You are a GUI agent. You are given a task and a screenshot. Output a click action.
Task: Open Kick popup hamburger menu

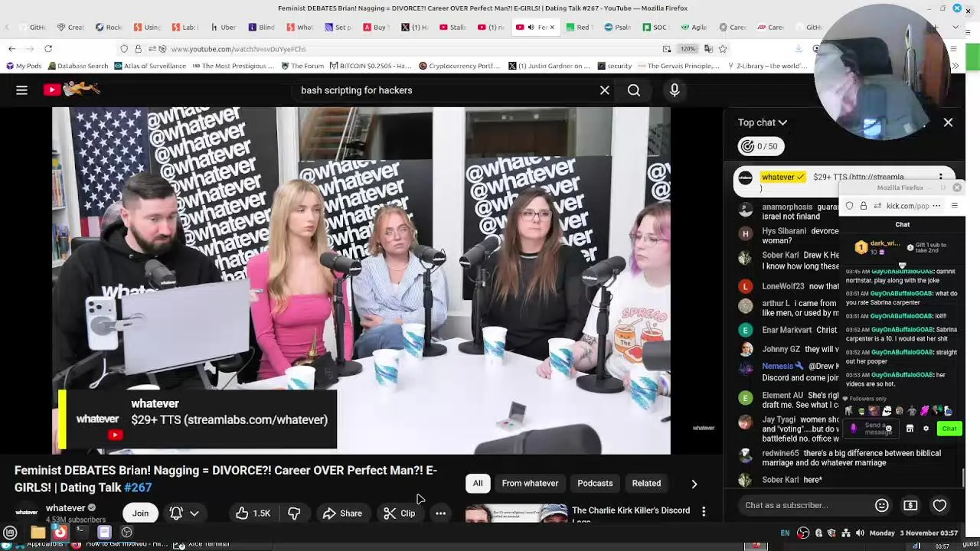coord(954,206)
